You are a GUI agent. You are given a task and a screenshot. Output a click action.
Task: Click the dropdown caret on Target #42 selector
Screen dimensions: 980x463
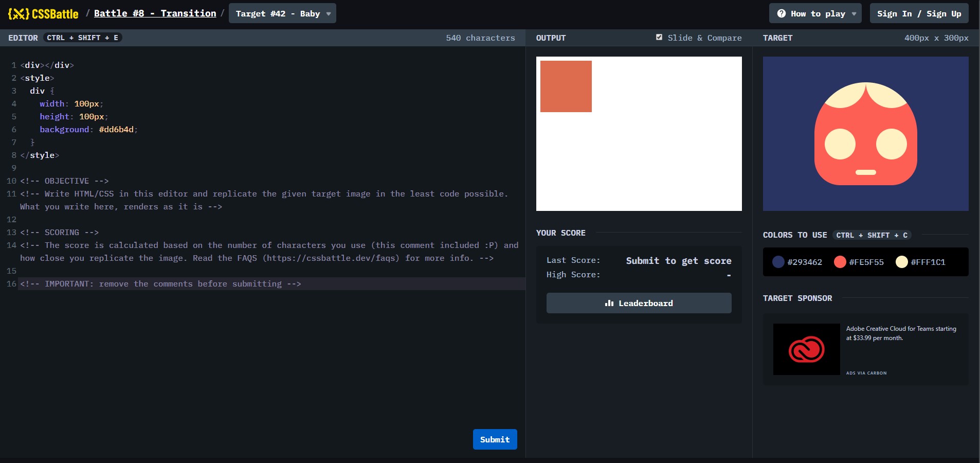point(328,14)
